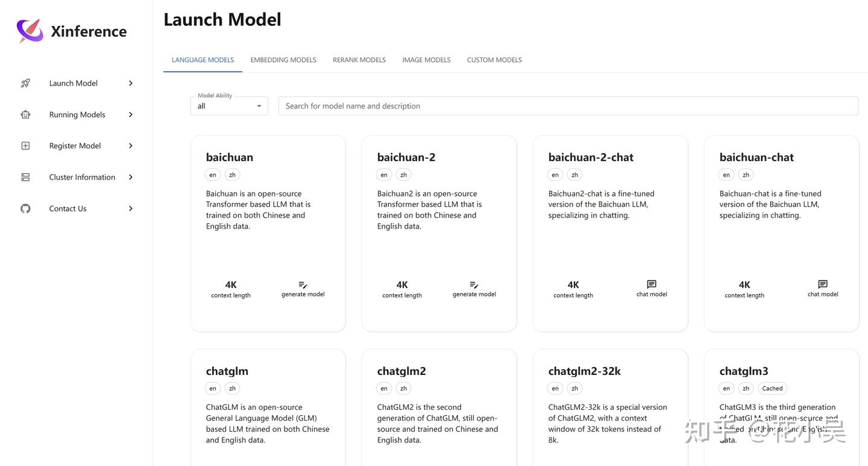Open the Custom Models tab
The height and width of the screenshot is (466, 868).
point(494,60)
